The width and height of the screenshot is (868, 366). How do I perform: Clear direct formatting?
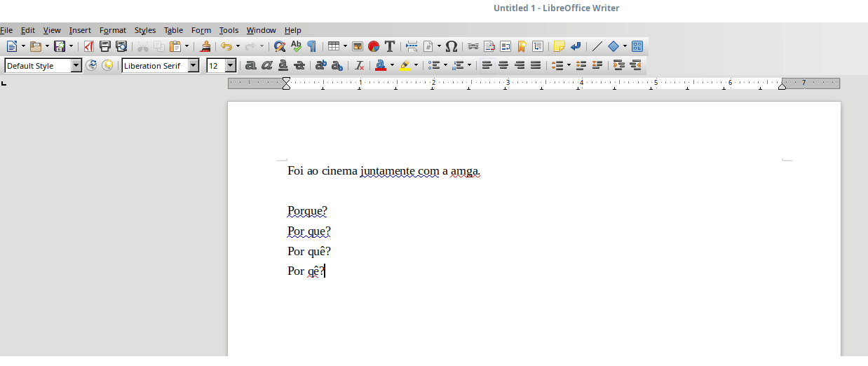[x=359, y=65]
